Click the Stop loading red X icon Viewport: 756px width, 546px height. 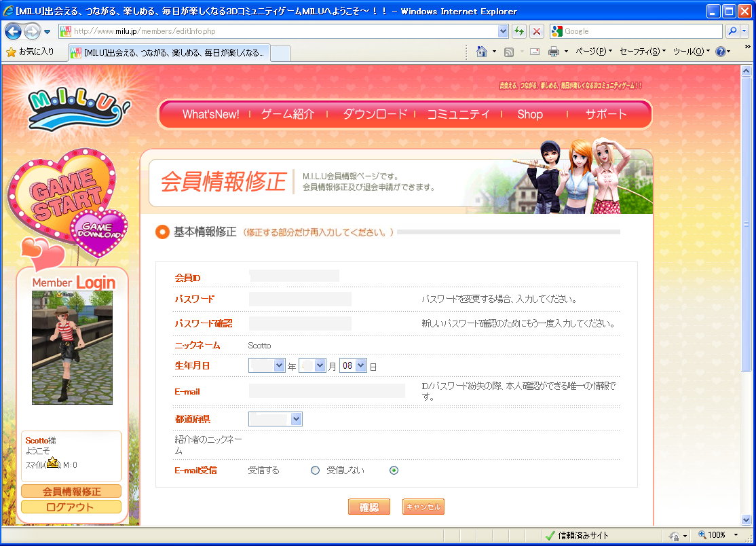click(x=537, y=31)
